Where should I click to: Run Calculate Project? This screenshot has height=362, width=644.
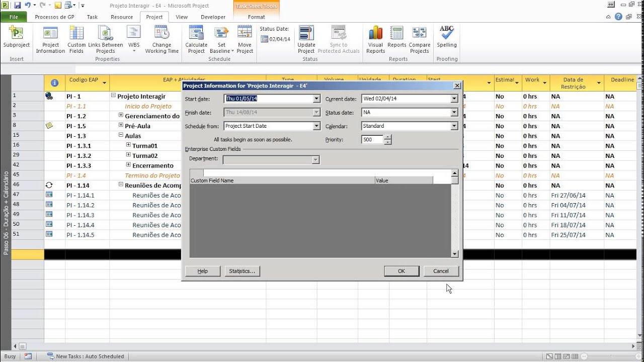point(196,39)
